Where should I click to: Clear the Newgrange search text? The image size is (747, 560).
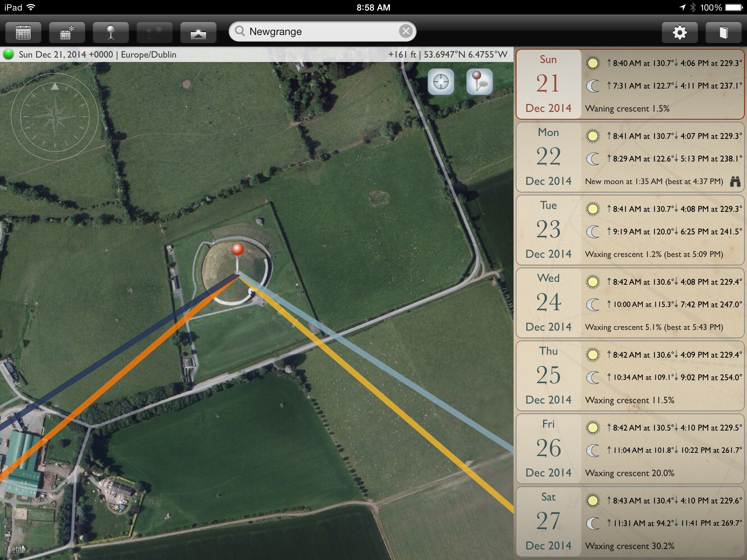[x=406, y=31]
